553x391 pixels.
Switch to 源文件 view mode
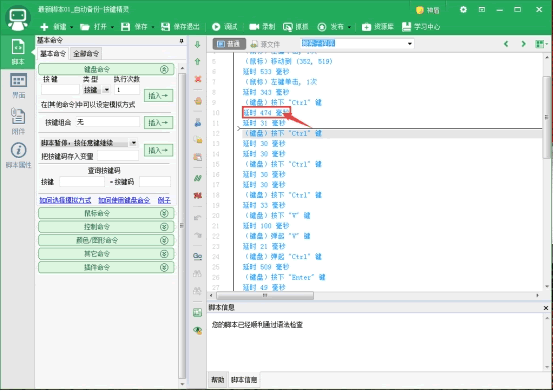click(x=265, y=44)
